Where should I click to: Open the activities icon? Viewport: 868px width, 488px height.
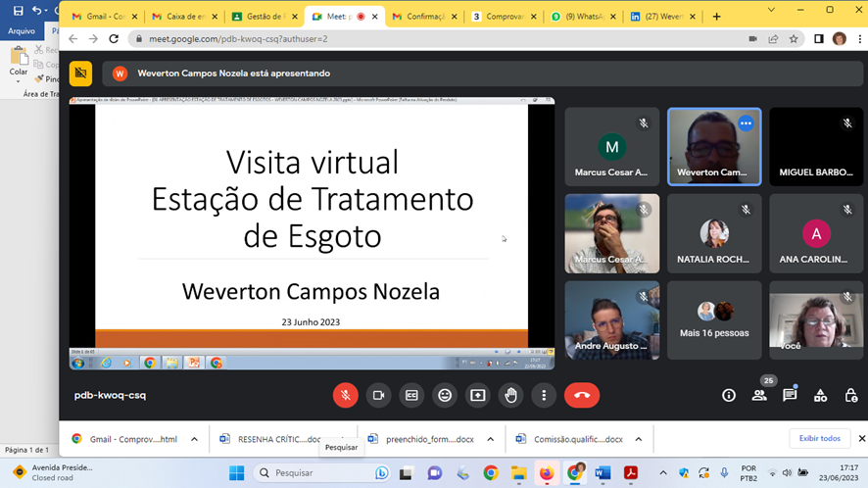pos(820,396)
